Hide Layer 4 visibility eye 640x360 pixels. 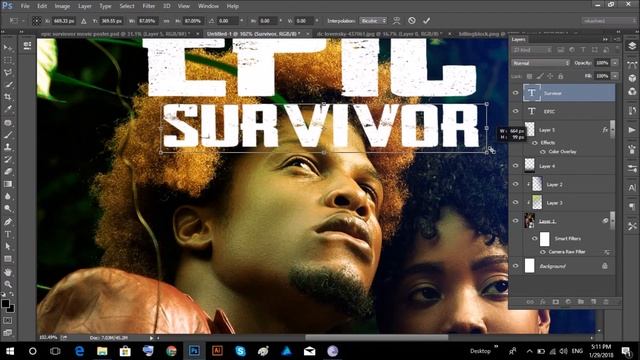click(x=516, y=166)
